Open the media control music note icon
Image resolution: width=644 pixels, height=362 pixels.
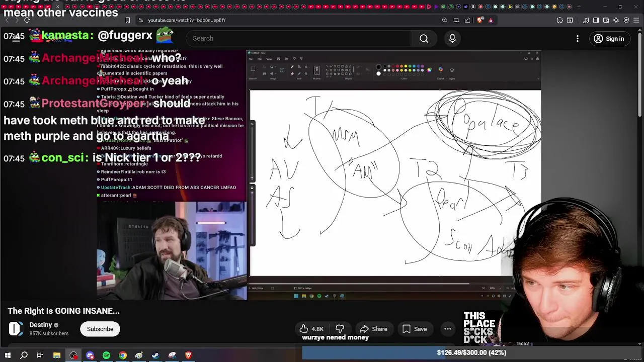click(x=586, y=20)
